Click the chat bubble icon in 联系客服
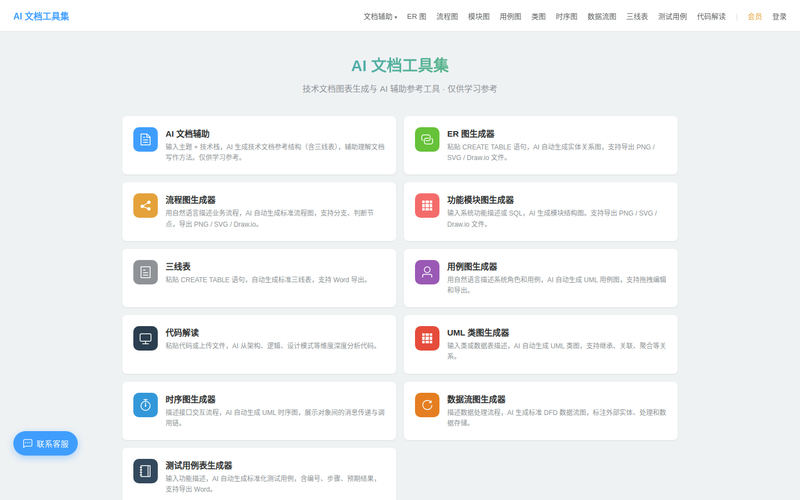Image resolution: width=800 pixels, height=500 pixels. tap(28, 443)
